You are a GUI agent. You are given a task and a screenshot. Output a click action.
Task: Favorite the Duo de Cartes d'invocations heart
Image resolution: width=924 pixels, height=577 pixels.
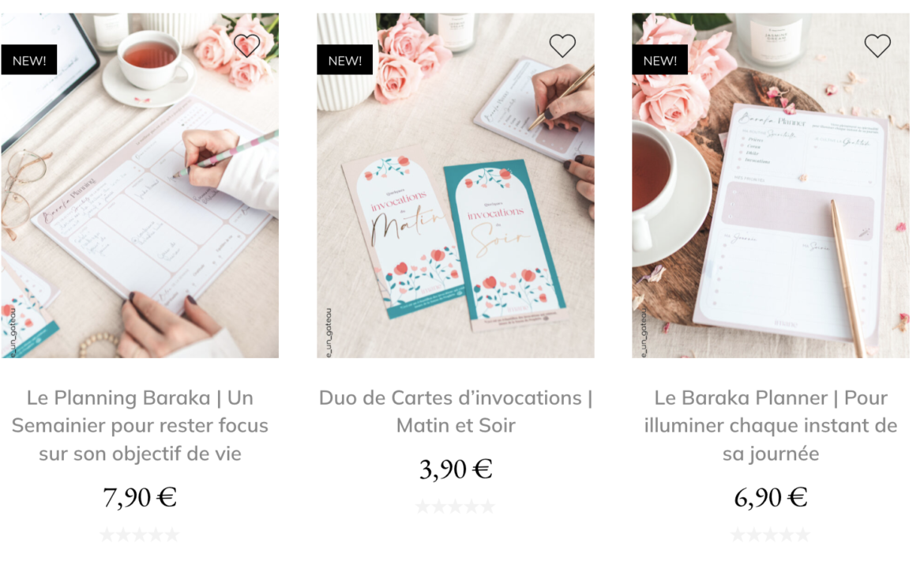click(562, 45)
